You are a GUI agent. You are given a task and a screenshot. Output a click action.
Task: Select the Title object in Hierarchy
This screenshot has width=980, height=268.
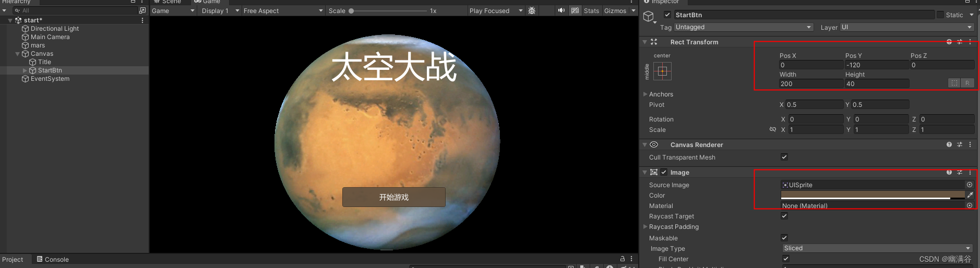point(44,62)
